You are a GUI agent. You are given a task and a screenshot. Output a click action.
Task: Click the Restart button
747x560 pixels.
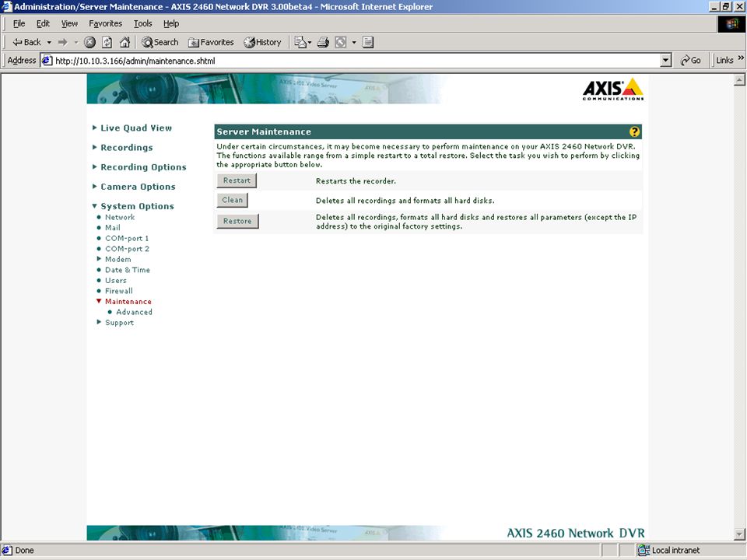pos(237,180)
